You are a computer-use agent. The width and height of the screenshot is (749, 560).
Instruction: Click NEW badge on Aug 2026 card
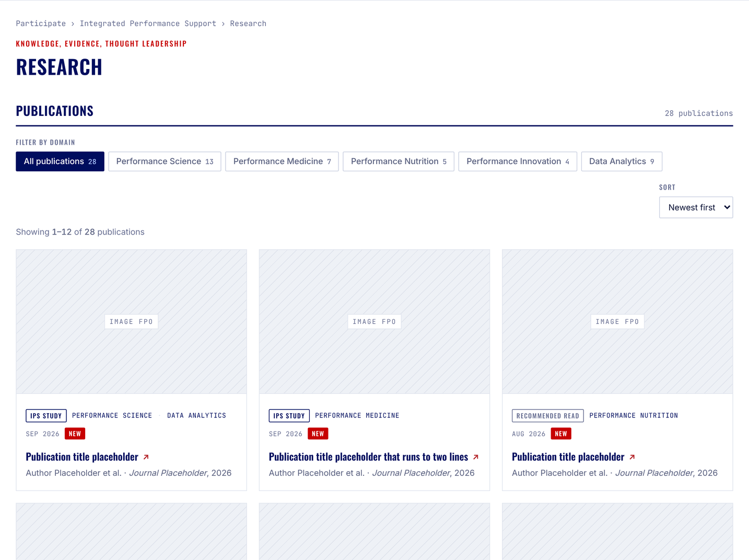[561, 434]
